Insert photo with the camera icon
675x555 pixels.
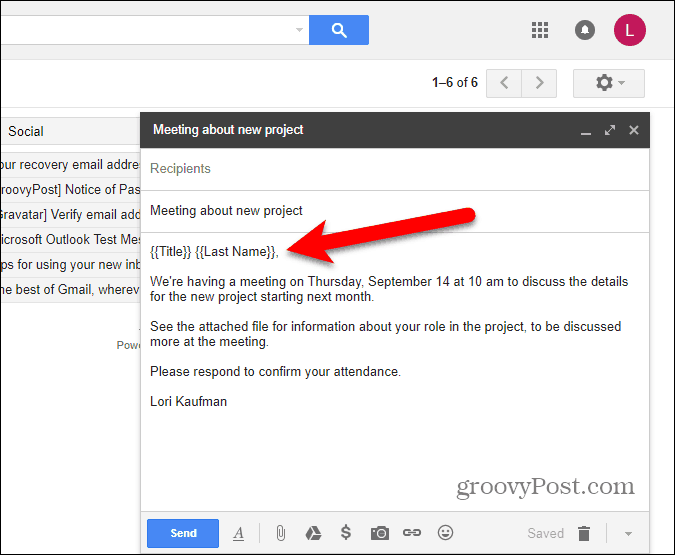[380, 533]
